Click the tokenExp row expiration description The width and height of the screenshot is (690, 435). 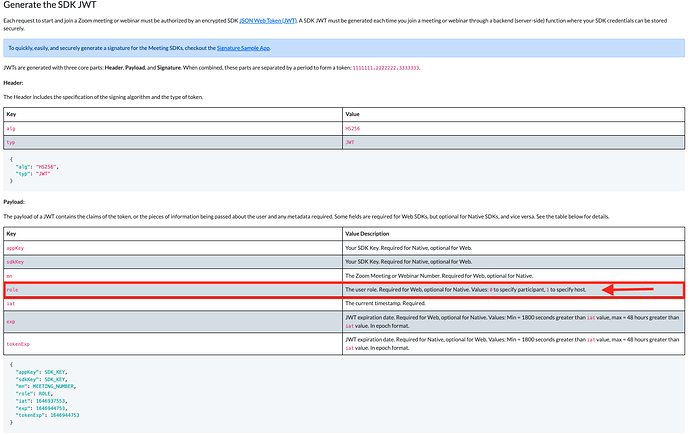point(512,344)
